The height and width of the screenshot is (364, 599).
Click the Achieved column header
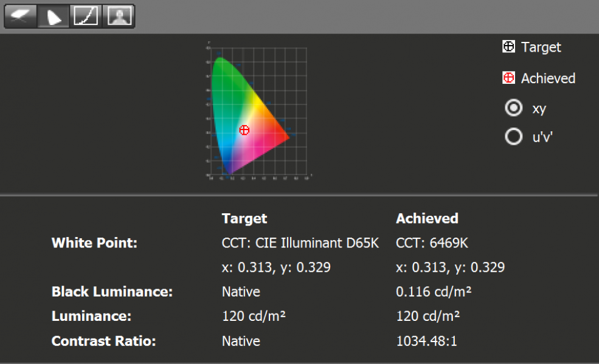coord(427,219)
